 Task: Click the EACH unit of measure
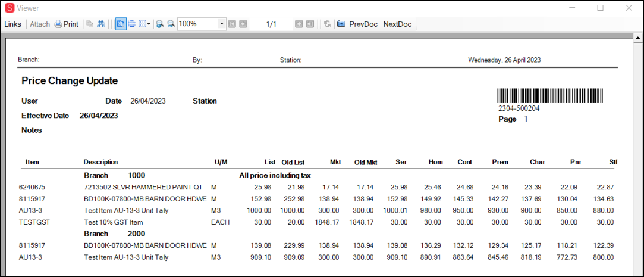coord(220,222)
